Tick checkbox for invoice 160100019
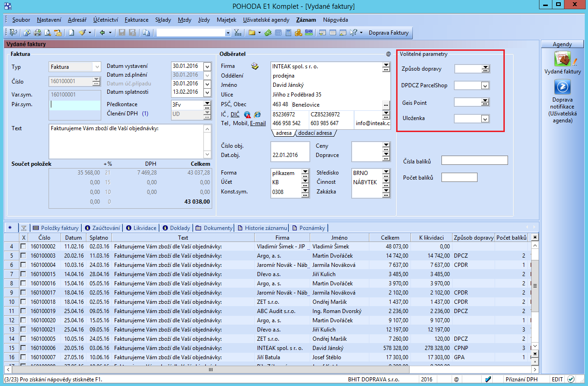The height and width of the screenshot is (386, 588). 23,311
